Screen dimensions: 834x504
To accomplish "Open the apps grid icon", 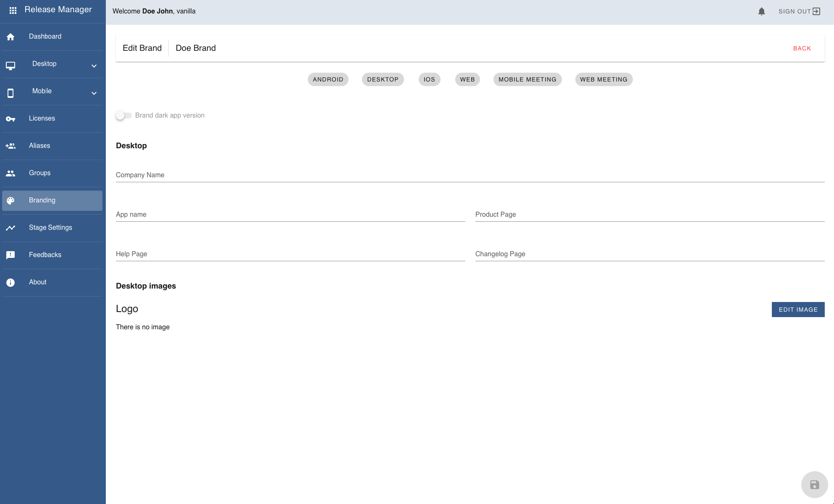I will (13, 10).
